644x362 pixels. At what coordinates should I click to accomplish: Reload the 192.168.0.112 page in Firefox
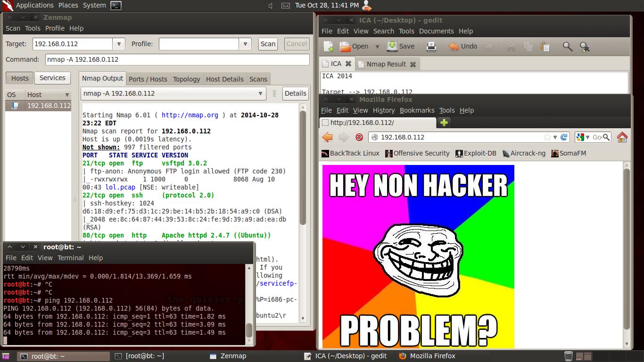[564, 137]
